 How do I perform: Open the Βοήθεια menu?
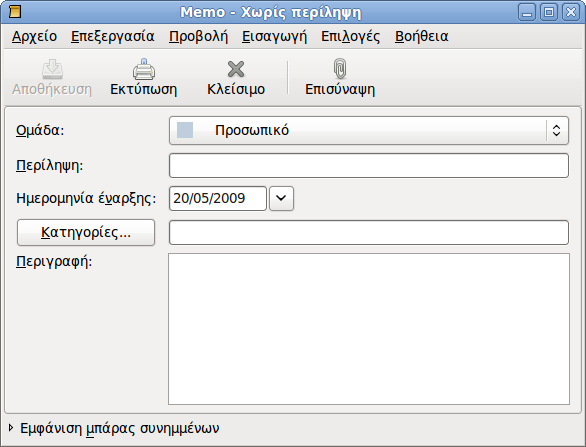click(x=422, y=36)
